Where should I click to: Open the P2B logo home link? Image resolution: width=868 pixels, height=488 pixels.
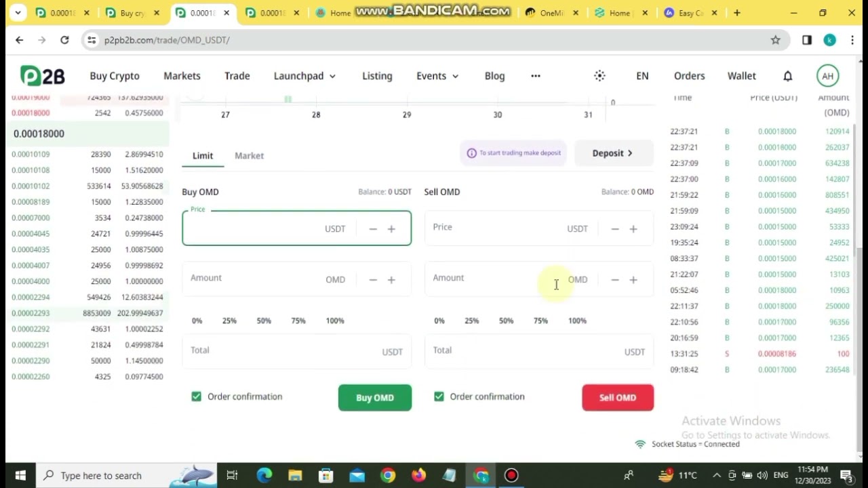(42, 76)
